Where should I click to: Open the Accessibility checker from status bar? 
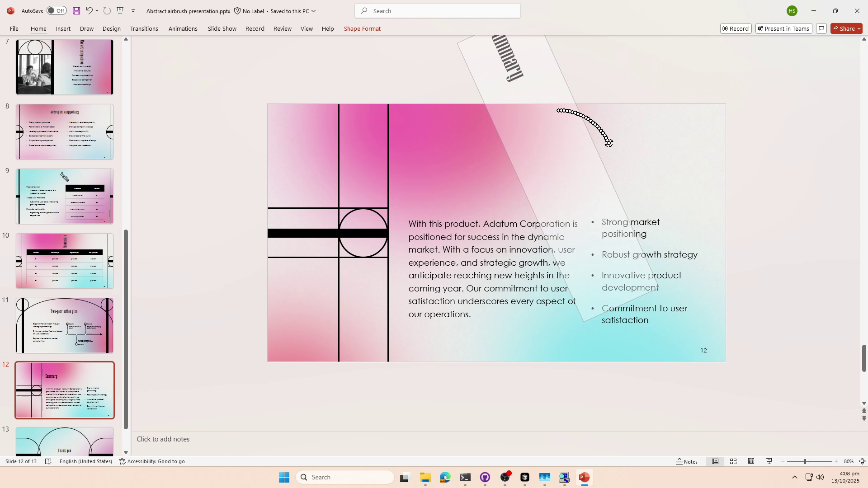point(152,461)
